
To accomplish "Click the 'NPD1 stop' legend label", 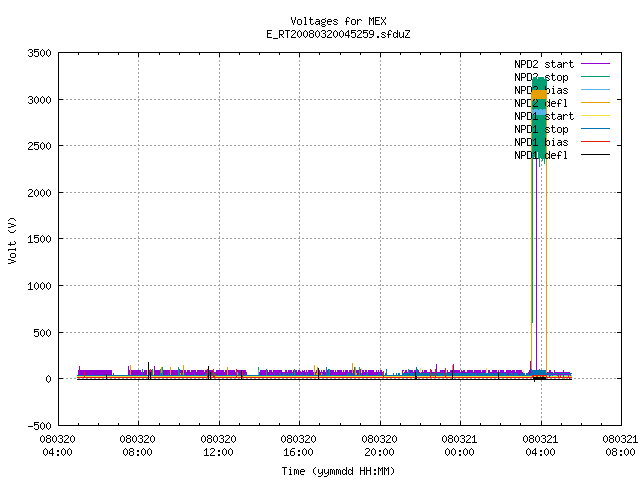I will tap(541, 129).
